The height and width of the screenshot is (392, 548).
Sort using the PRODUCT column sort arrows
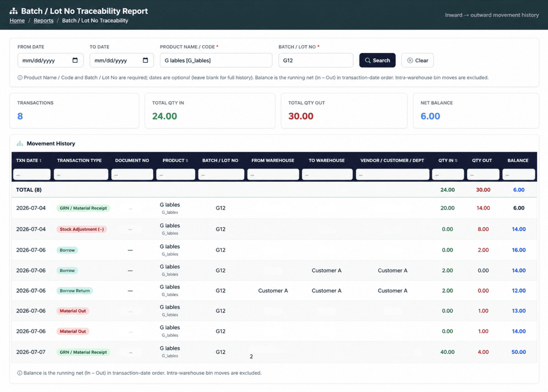coord(187,161)
